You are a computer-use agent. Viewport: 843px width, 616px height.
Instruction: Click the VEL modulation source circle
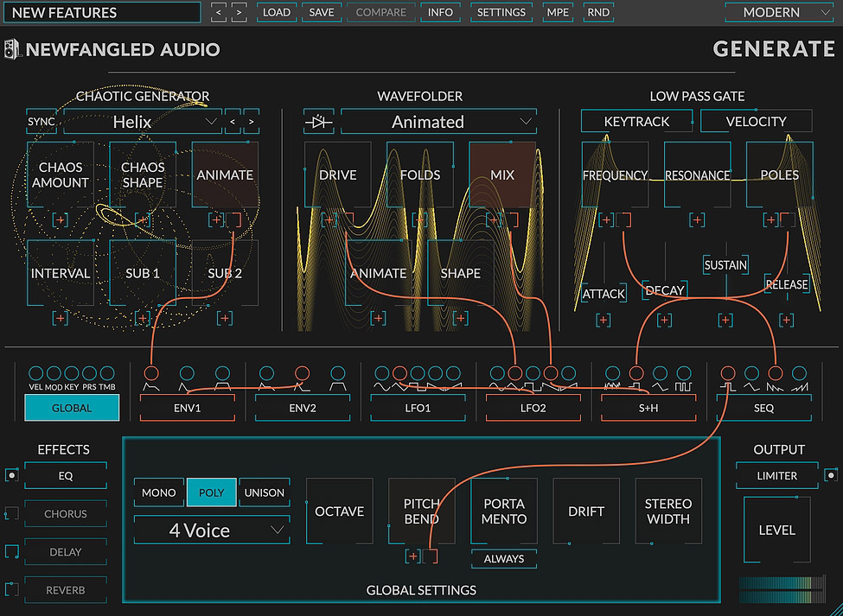[35, 374]
